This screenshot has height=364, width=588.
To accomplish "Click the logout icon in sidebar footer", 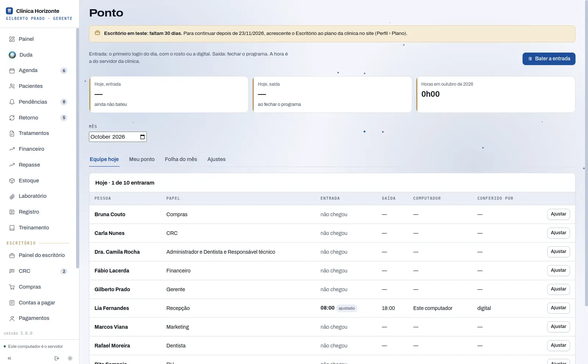I will tap(57, 358).
